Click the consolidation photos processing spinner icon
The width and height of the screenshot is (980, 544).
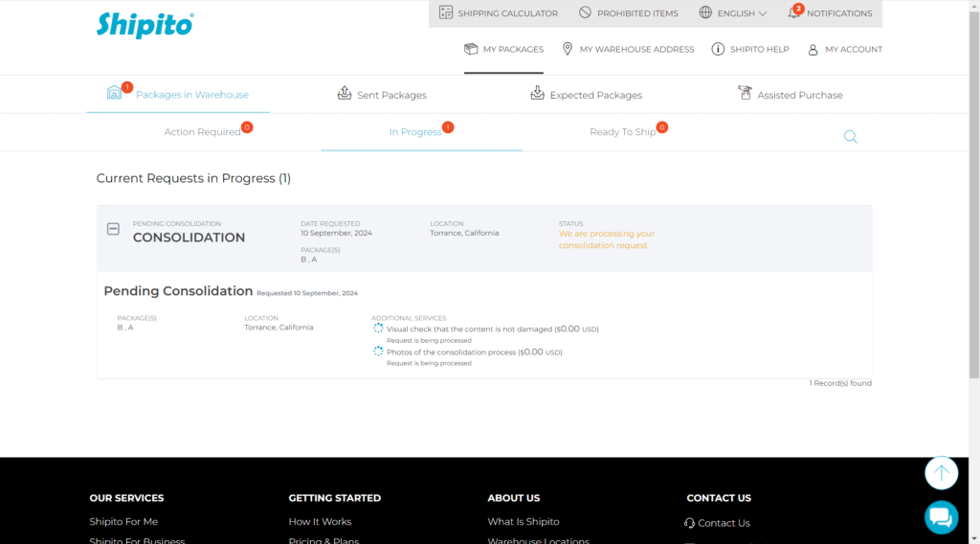click(378, 351)
